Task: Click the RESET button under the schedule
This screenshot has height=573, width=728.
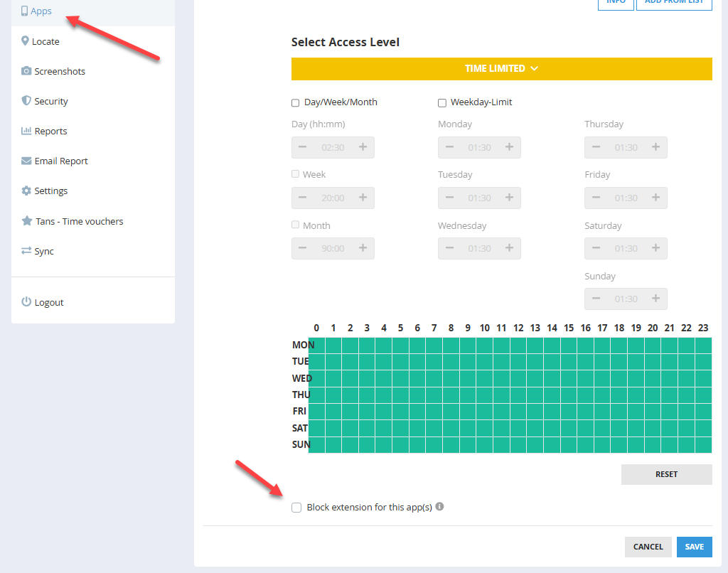Action: pyautogui.click(x=666, y=474)
